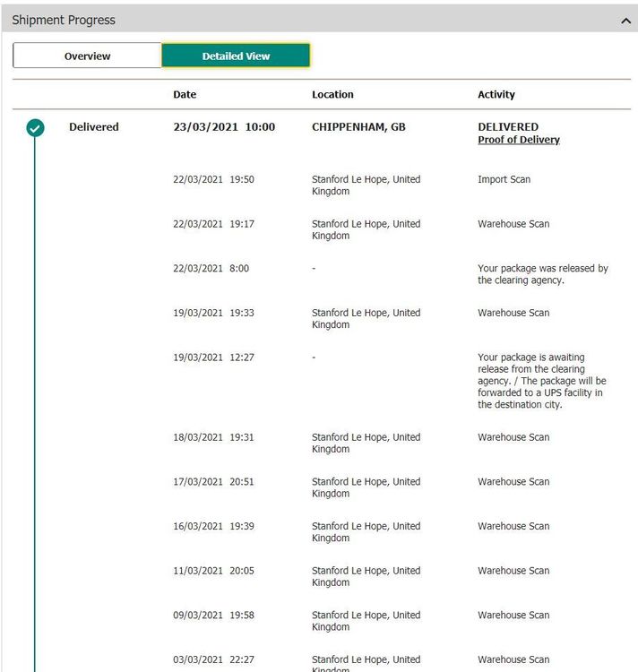
Task: Collapse the Shipment Progress section chevron
Action: pos(625,21)
